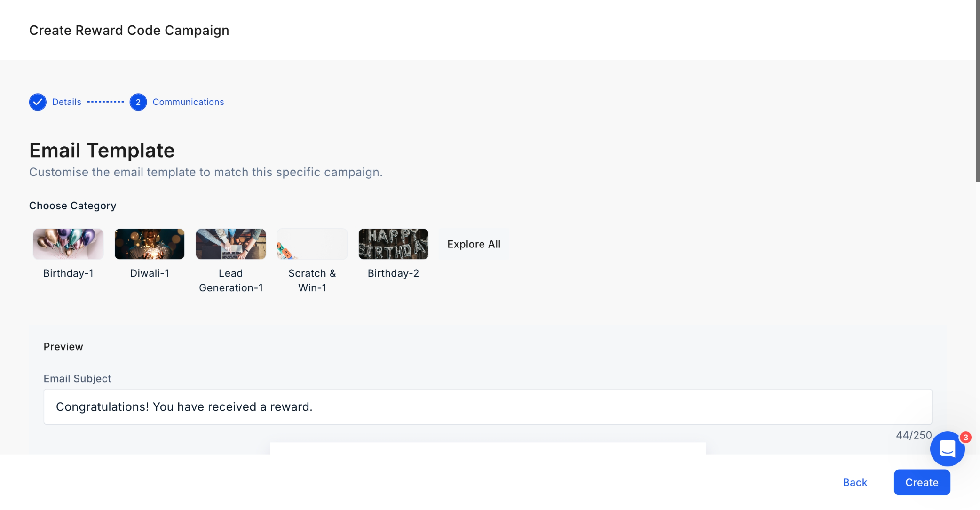The image size is (980, 510).
Task: Click the Scratch & Win-1 label text
Action: pos(312,280)
